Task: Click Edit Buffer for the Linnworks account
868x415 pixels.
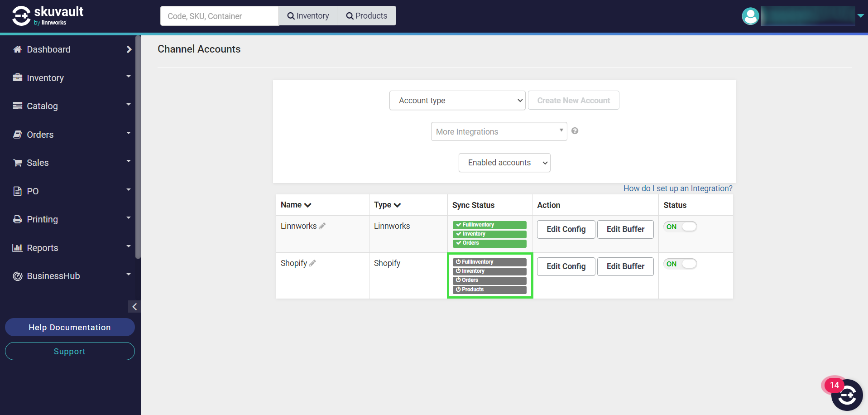Action: pyautogui.click(x=625, y=229)
